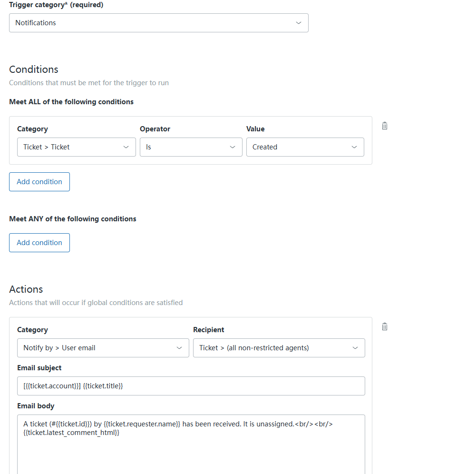The height and width of the screenshot is (474, 476).
Task: Open the condition Category 'Ticket > Ticket' dropdown
Action: (71, 147)
